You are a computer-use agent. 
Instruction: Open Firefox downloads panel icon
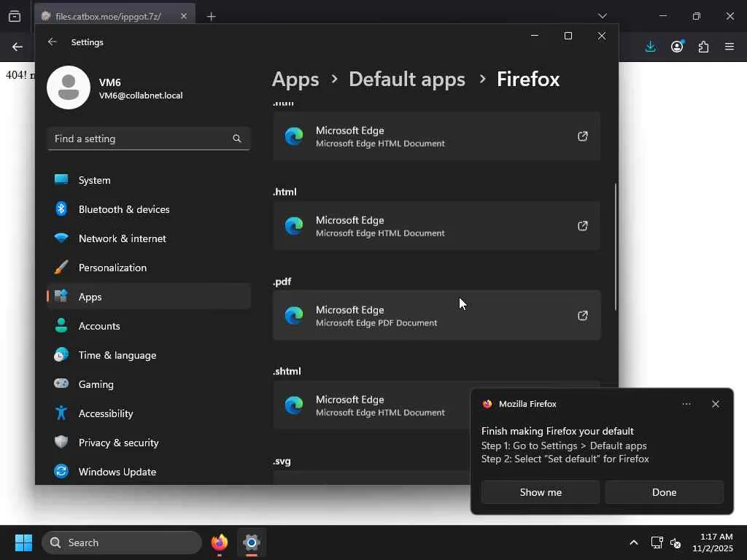650,47
